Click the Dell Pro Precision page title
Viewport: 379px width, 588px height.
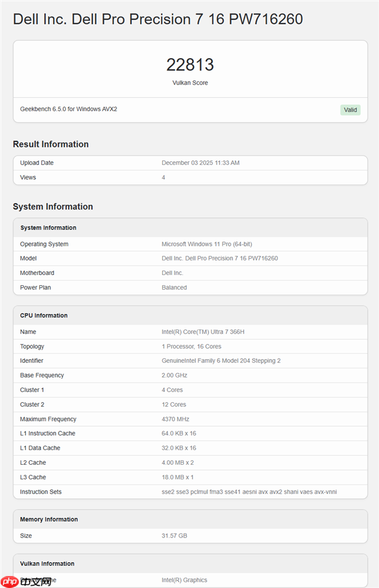tap(158, 19)
